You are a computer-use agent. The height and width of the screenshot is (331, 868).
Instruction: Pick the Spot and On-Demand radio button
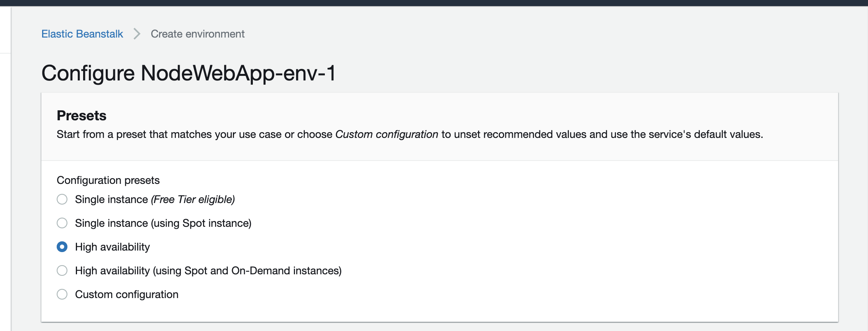[62, 271]
